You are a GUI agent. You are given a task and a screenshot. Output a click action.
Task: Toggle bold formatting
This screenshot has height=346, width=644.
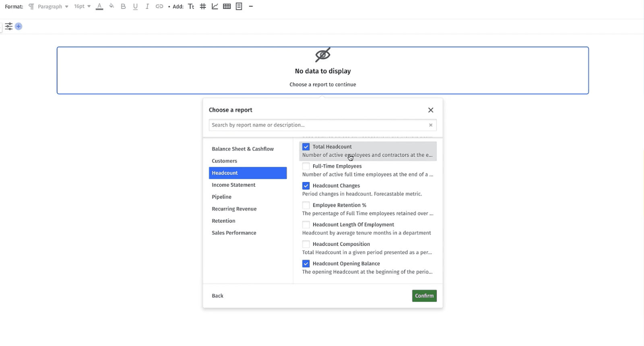pos(123,6)
